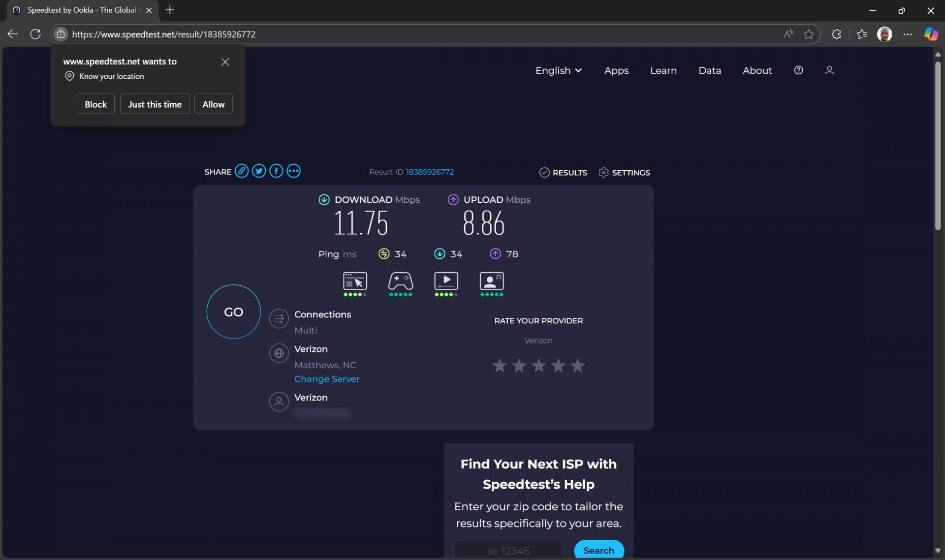View saved results using the checkmark icon
945x560 pixels.
click(x=545, y=172)
